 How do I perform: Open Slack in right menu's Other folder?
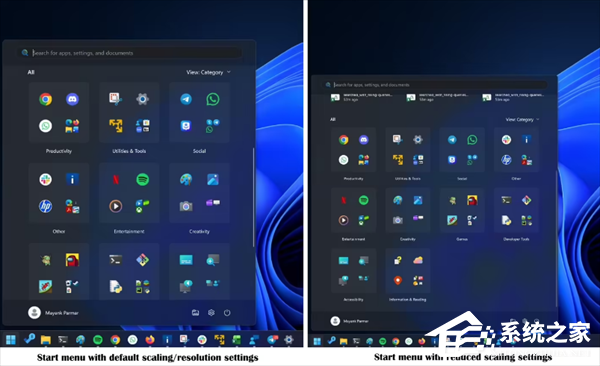506,140
